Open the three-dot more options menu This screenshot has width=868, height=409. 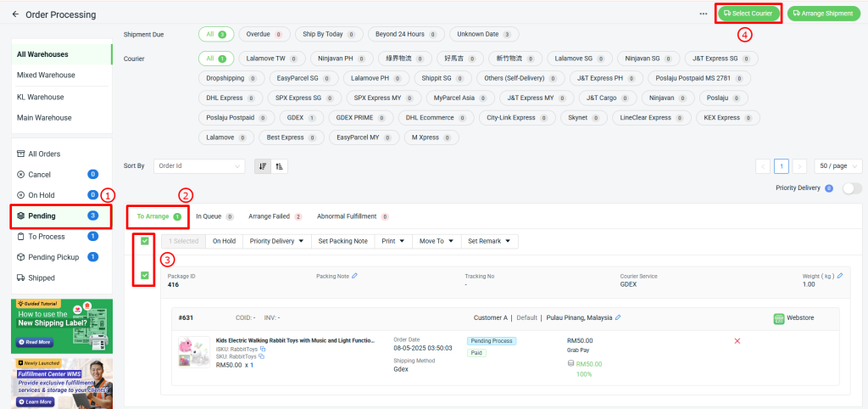pyautogui.click(x=704, y=14)
